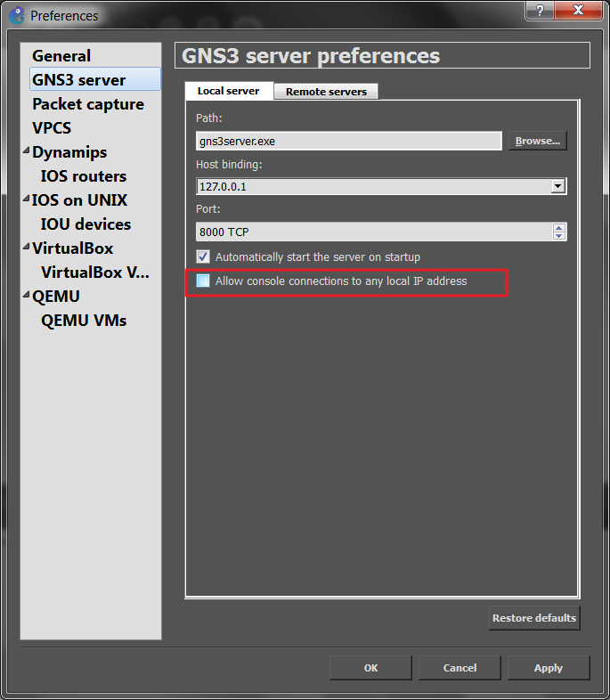Viewport: 610px width, 700px height.
Task: Click Browse... to pick the server path
Action: [538, 141]
